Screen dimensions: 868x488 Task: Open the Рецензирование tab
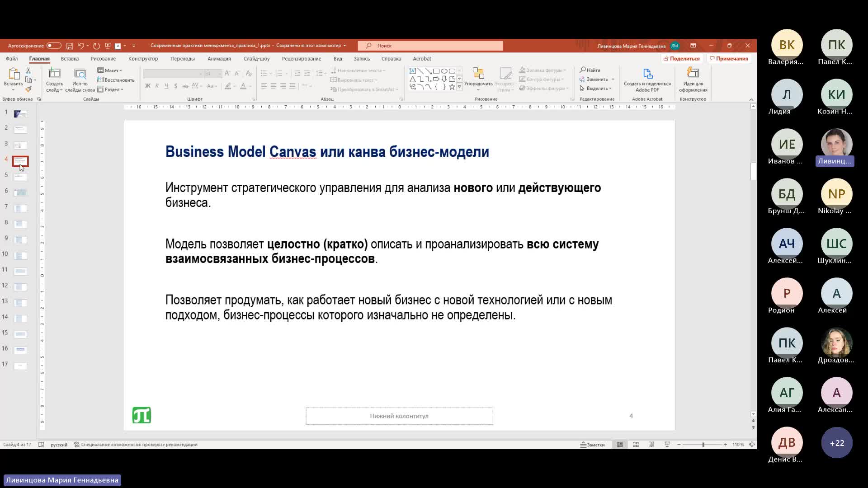[302, 59]
